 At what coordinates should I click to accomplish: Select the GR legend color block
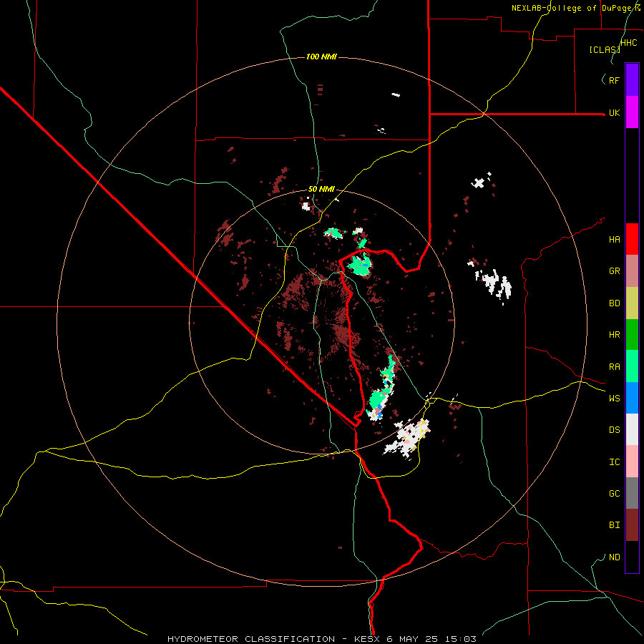coord(632,271)
